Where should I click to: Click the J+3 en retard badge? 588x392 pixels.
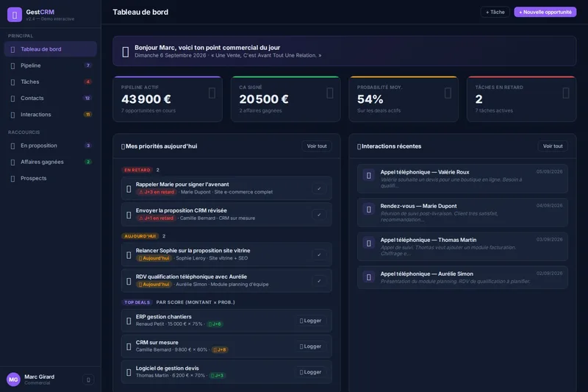pos(157,192)
